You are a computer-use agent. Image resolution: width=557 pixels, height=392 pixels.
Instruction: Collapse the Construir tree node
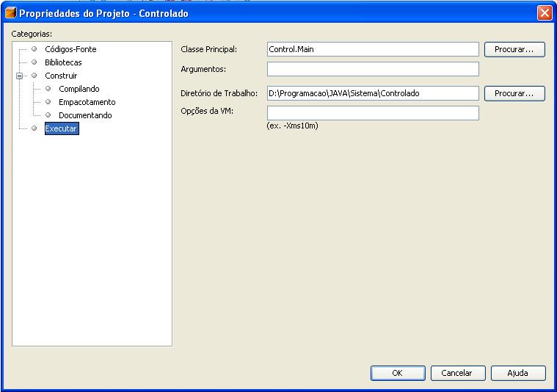click(x=20, y=76)
